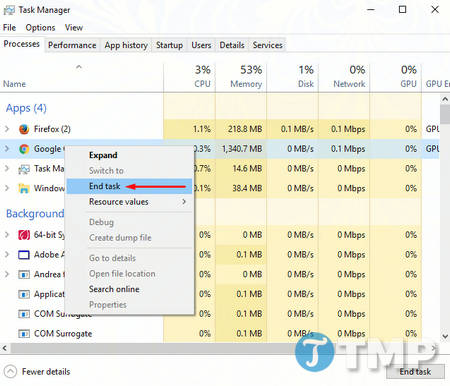Click first COM Surrogate icon
Image resolution: width=450 pixels, height=386 pixels.
click(x=24, y=314)
